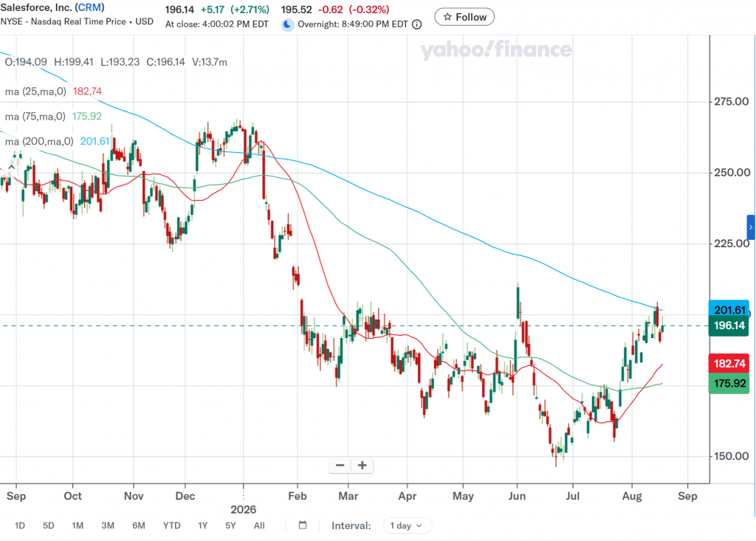Click the Salesforce, Inc. company name

click(x=36, y=7)
